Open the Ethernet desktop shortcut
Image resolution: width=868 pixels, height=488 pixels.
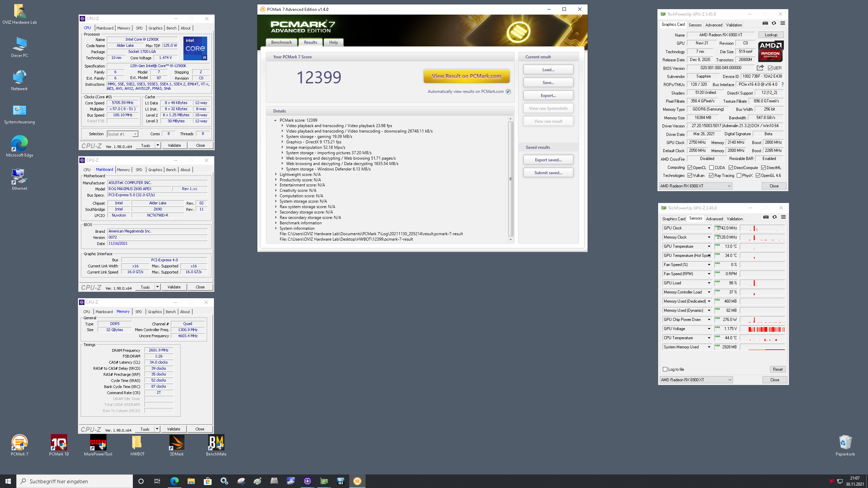coord(20,180)
